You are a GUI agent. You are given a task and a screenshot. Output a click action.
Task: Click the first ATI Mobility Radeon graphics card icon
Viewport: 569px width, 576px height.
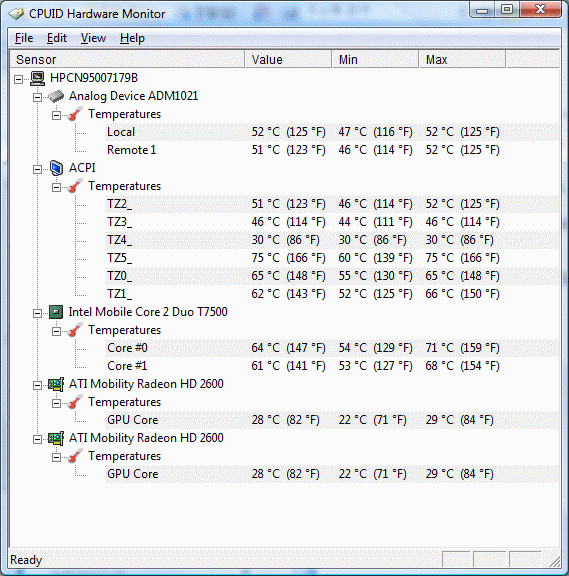point(56,384)
